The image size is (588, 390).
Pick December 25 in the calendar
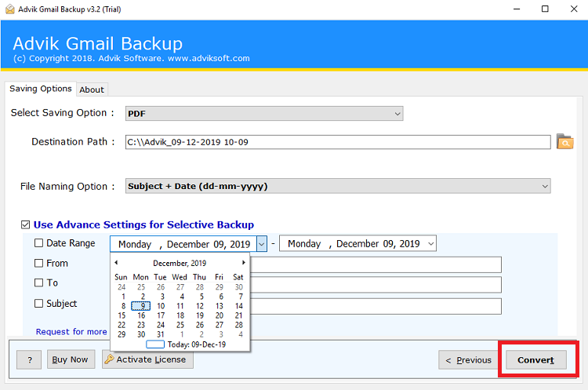[x=180, y=325]
